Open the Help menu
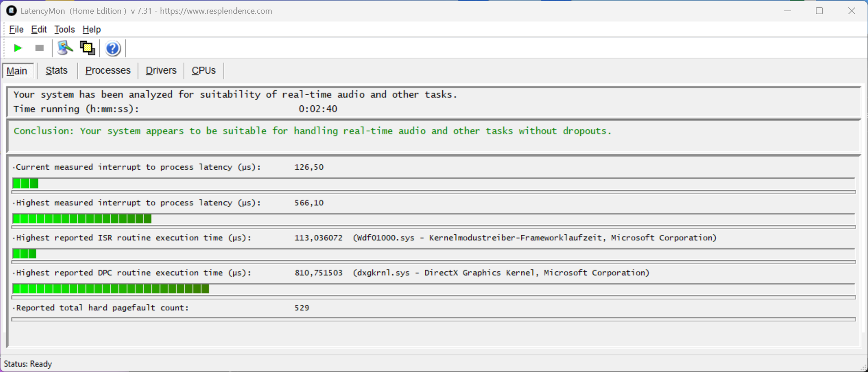This screenshot has height=372, width=868. [x=91, y=29]
